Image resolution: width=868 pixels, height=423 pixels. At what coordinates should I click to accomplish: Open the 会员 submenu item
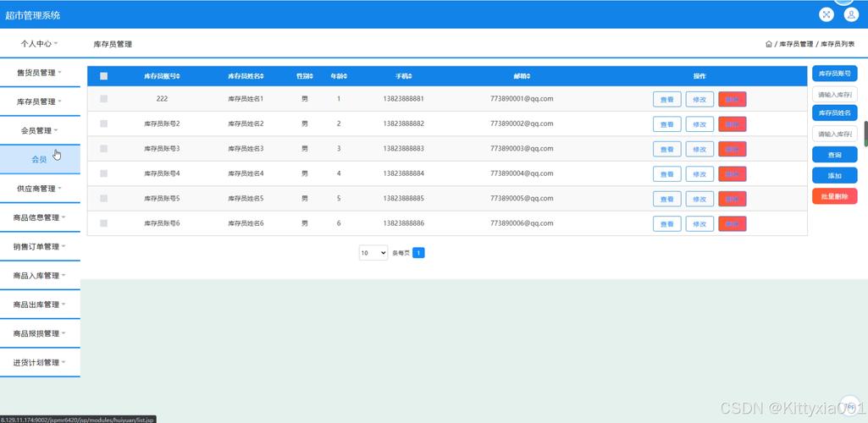click(40, 159)
